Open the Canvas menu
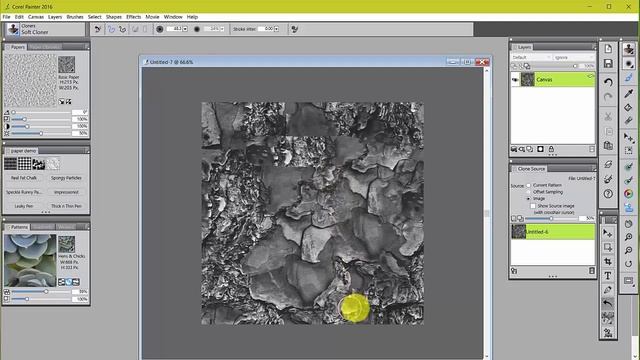This screenshot has height=360, width=640. pyautogui.click(x=36, y=17)
